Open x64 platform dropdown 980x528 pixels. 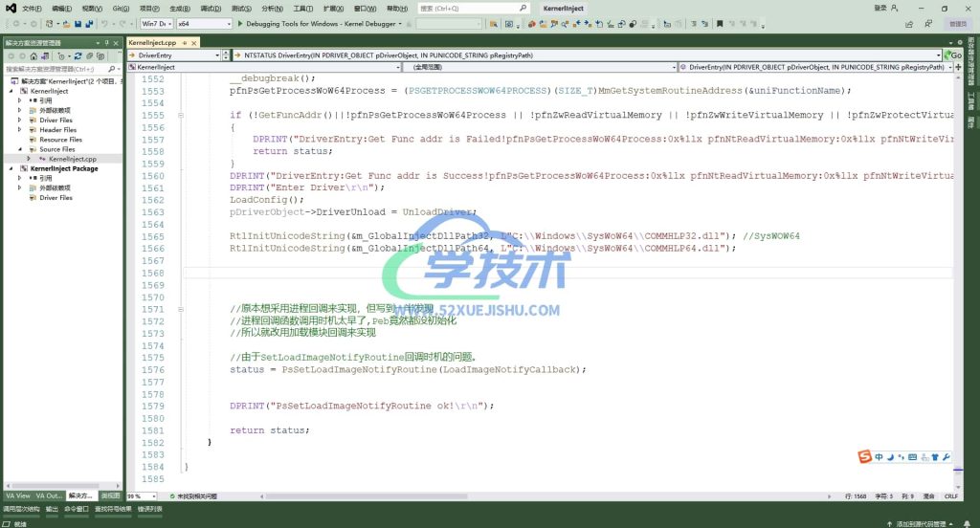click(204, 24)
